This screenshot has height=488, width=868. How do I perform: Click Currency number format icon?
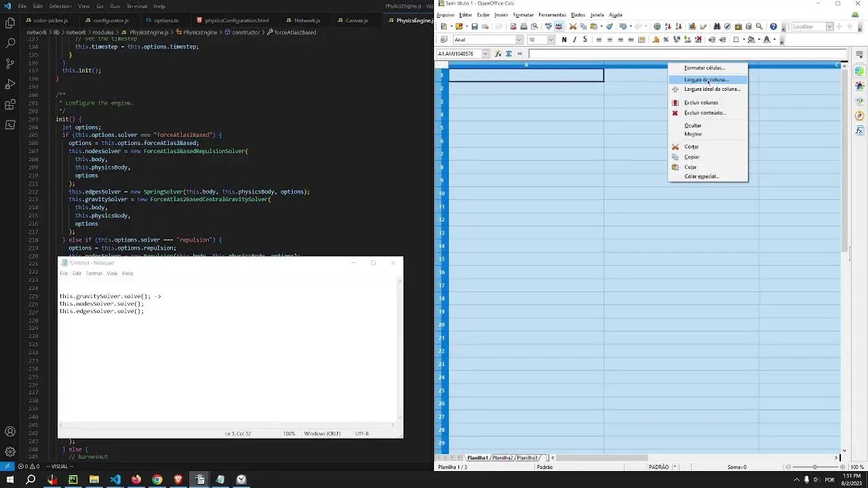click(x=656, y=39)
